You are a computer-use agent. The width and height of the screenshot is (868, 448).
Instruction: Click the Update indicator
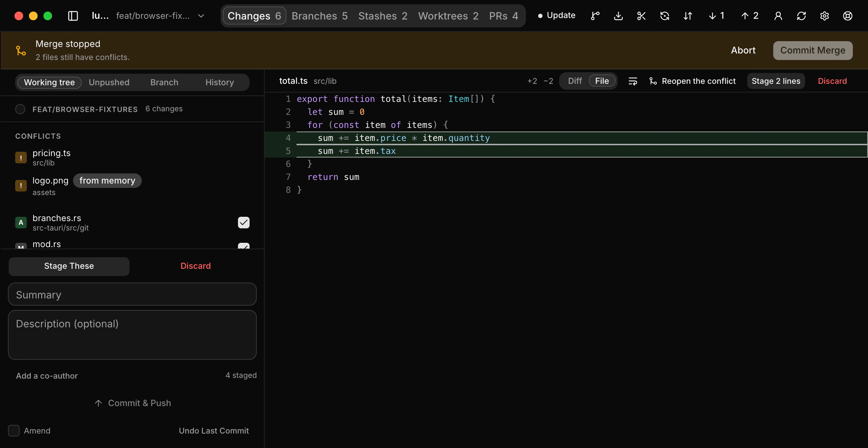tap(557, 16)
